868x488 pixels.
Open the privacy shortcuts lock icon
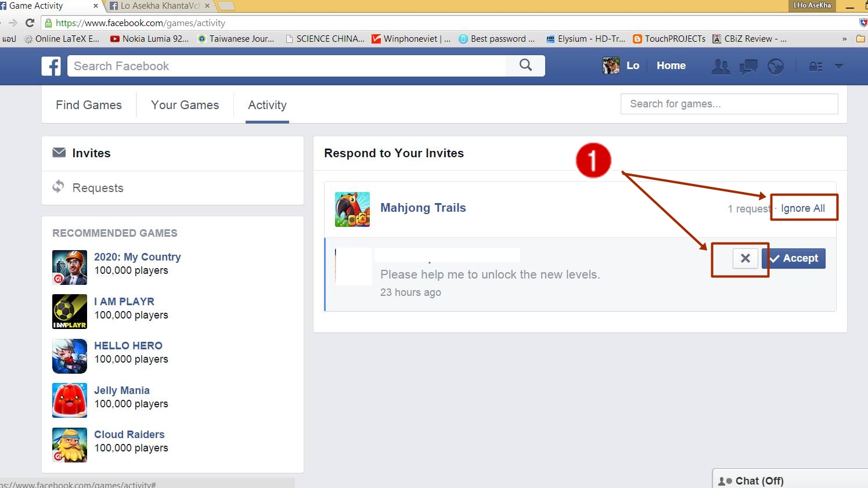pyautogui.click(x=816, y=66)
